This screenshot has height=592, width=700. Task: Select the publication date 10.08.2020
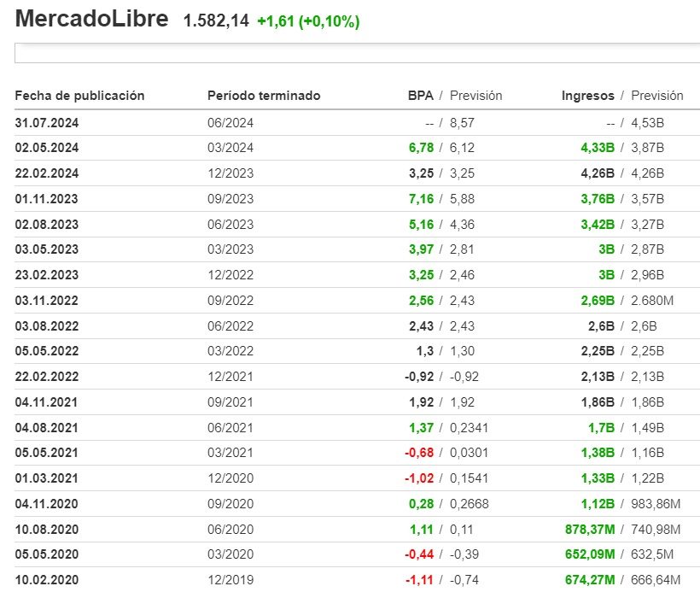[x=47, y=530]
